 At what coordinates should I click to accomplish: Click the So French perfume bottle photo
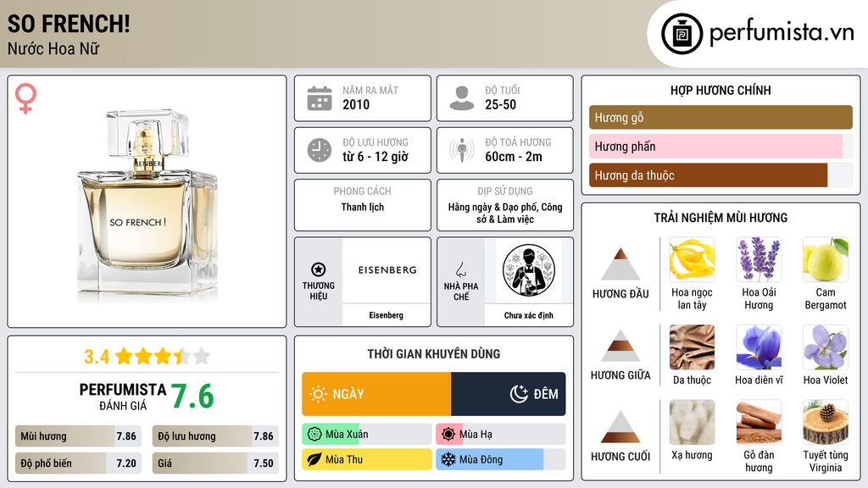147,205
